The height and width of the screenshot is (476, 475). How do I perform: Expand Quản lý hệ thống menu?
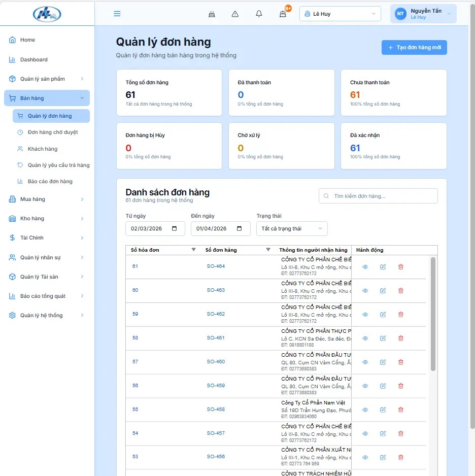click(47, 316)
